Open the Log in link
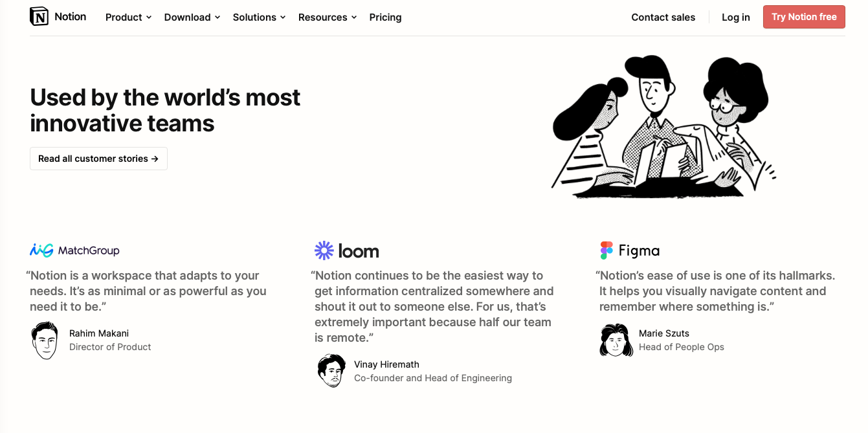This screenshot has width=868, height=433. [x=735, y=17]
